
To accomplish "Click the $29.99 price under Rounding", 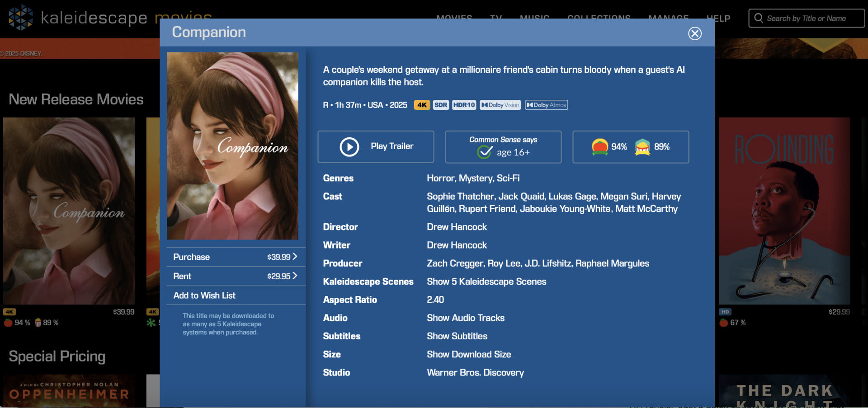I will pyautogui.click(x=839, y=312).
